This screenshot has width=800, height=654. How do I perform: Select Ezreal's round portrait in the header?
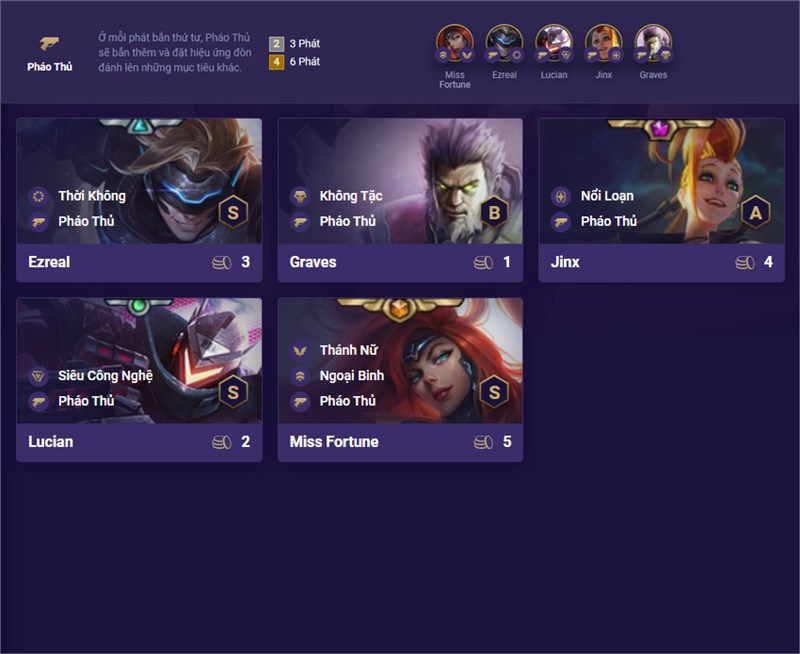click(x=504, y=43)
